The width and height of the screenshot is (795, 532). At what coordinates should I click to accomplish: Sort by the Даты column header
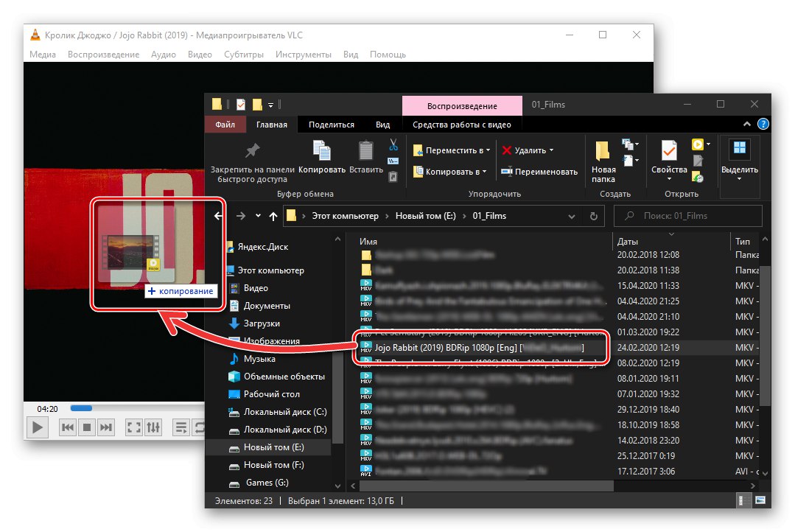[628, 242]
